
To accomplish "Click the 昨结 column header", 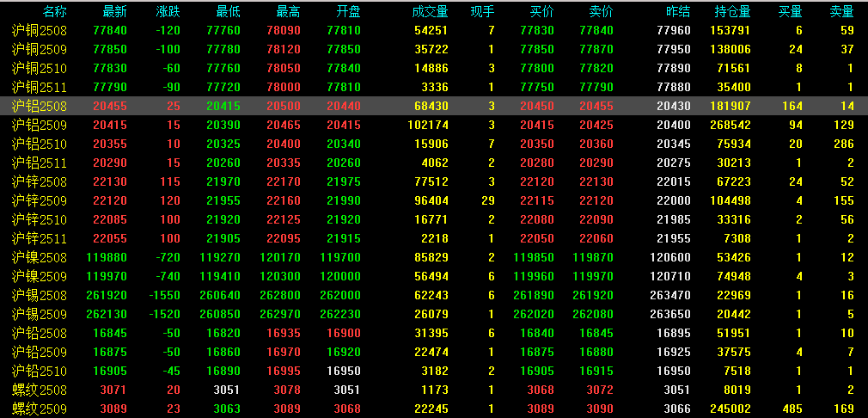I will click(x=678, y=12).
